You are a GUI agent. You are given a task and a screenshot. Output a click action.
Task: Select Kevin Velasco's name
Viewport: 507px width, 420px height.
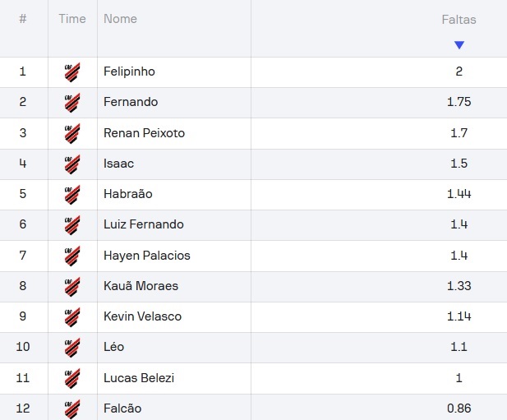(143, 316)
